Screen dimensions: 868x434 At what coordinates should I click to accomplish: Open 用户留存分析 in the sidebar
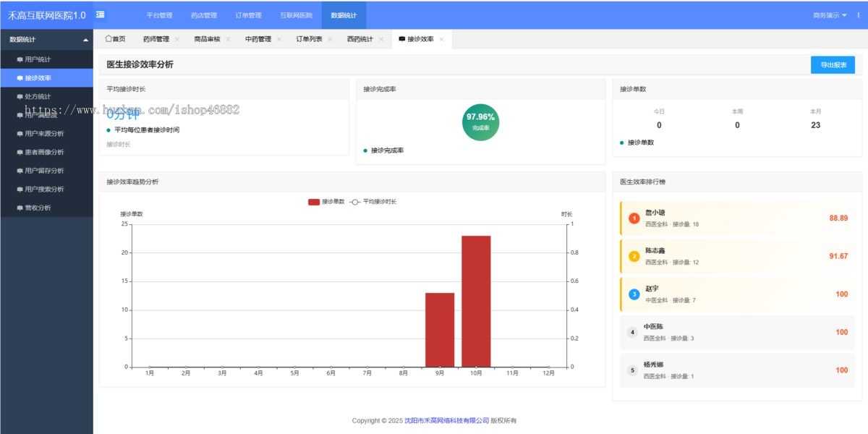click(46, 171)
